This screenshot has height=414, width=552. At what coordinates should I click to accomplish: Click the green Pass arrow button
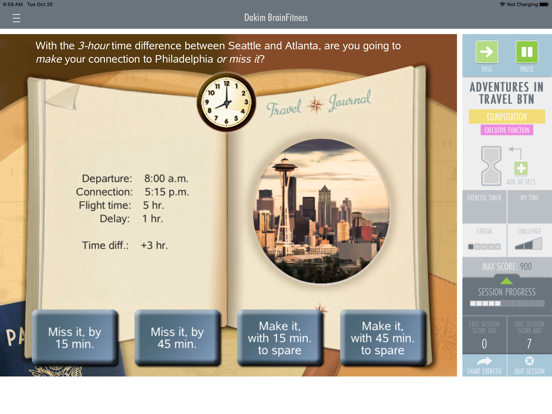(x=487, y=52)
